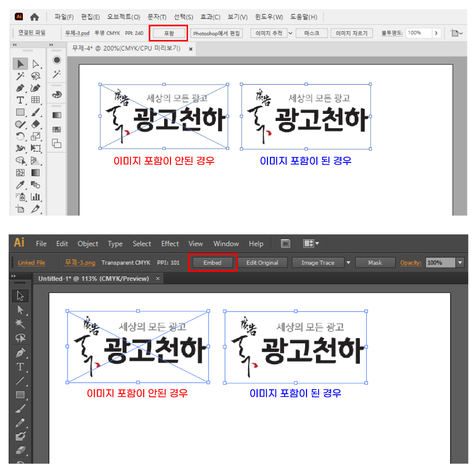
Task: Select the Symbol Sprayer tool in Korean window
Action: (x=20, y=197)
